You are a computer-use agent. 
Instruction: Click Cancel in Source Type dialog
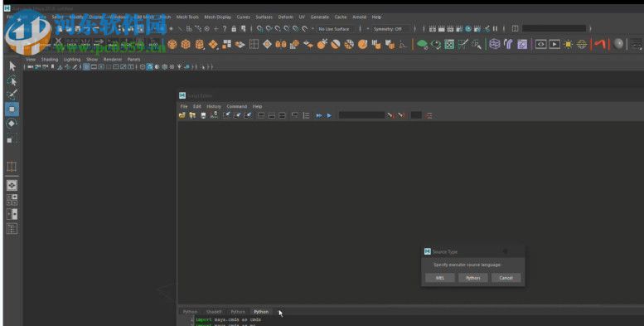click(x=506, y=278)
